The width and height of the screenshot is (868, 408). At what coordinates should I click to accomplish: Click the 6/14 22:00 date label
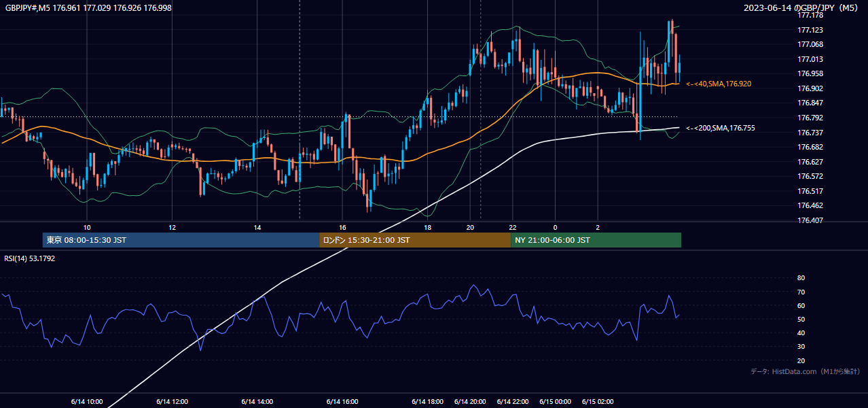click(513, 401)
